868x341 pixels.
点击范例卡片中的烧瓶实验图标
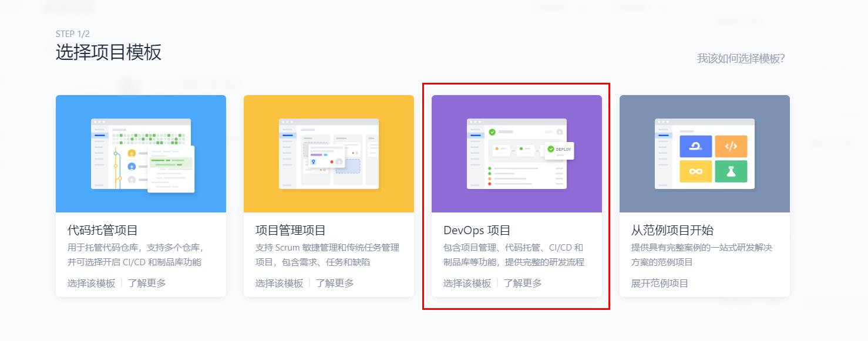point(732,172)
